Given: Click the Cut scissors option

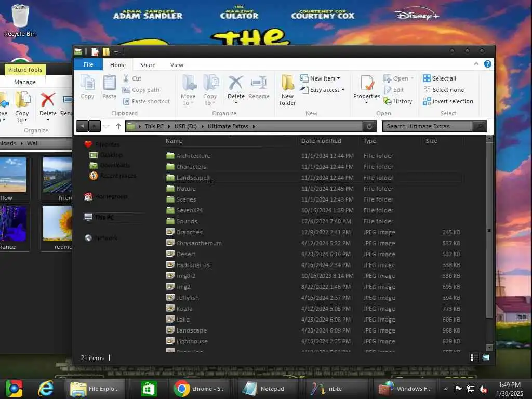Looking at the screenshot, I should pyautogui.click(x=132, y=78).
